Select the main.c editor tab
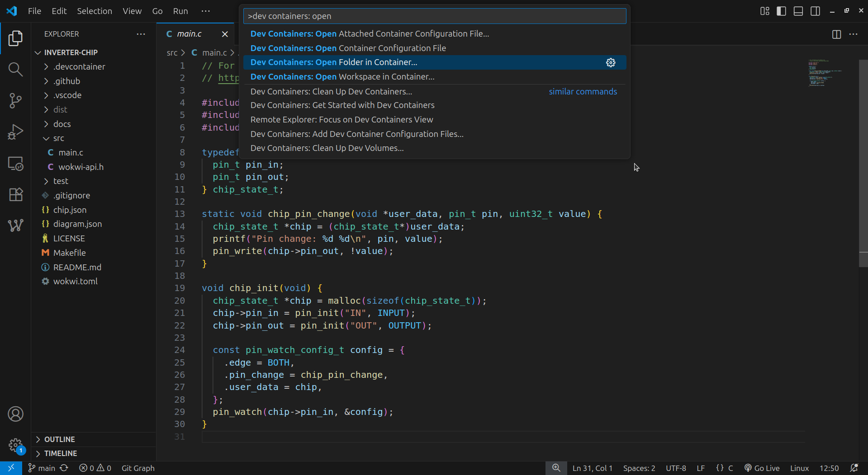This screenshot has width=868, height=475. pos(189,33)
